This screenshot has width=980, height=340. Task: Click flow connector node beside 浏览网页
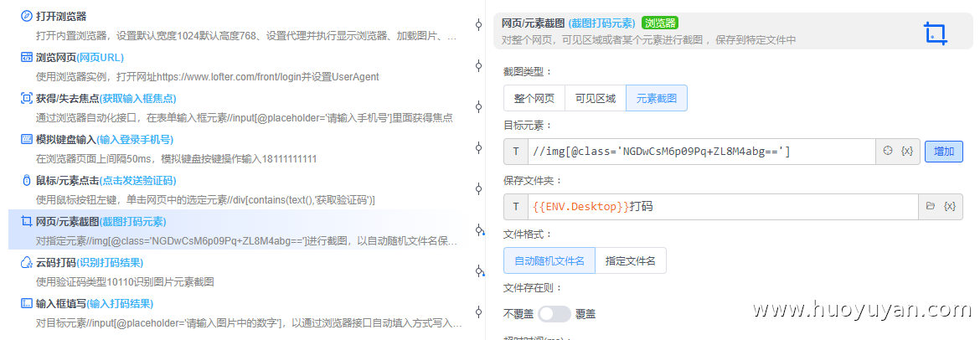point(479,65)
